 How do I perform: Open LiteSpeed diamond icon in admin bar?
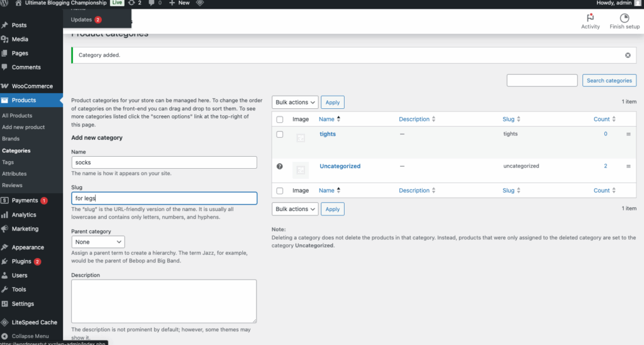click(x=199, y=3)
